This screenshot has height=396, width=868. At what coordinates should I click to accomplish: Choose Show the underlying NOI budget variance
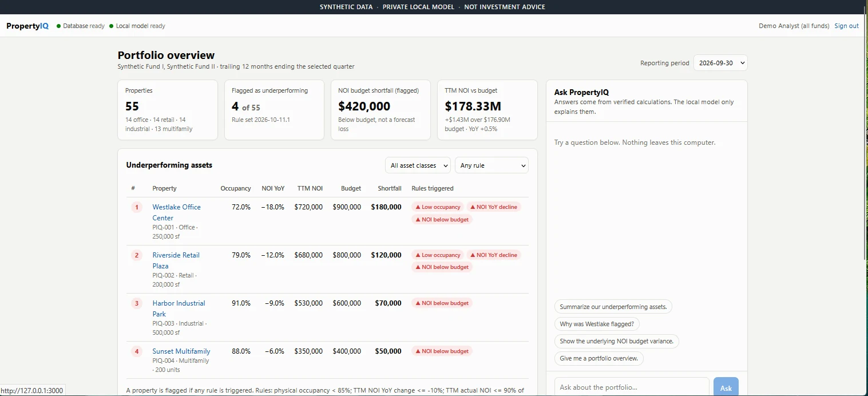(617, 341)
